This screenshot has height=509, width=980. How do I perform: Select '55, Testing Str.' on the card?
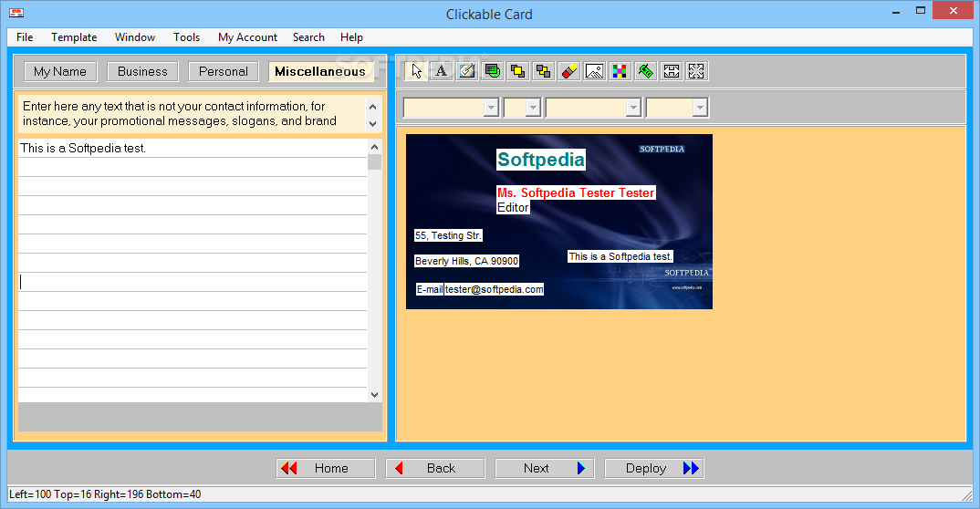tap(448, 235)
